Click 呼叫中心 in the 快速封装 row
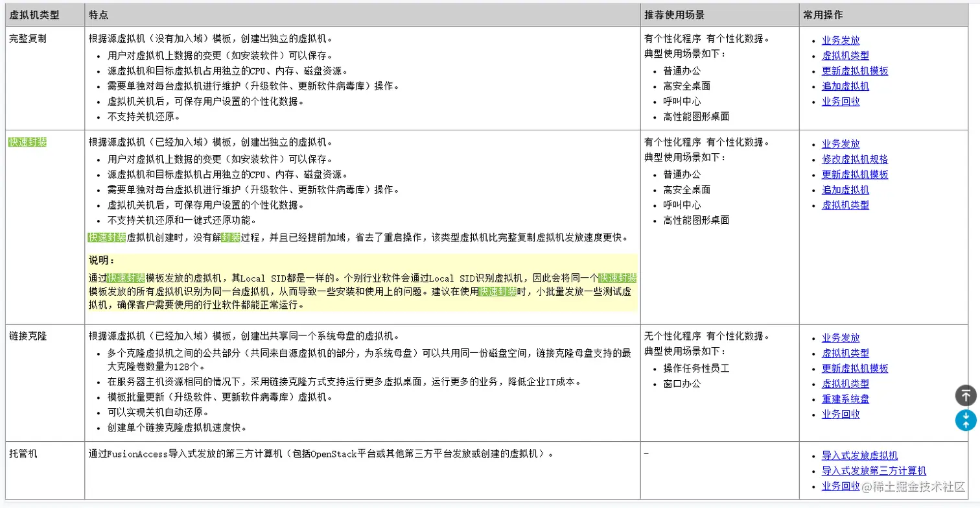The image size is (980, 508). [682, 205]
